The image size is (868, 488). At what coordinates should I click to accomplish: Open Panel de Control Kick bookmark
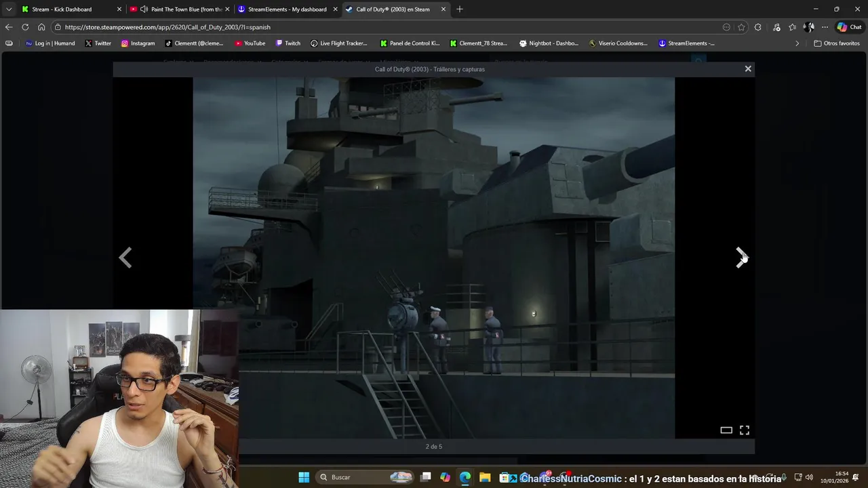click(x=410, y=43)
